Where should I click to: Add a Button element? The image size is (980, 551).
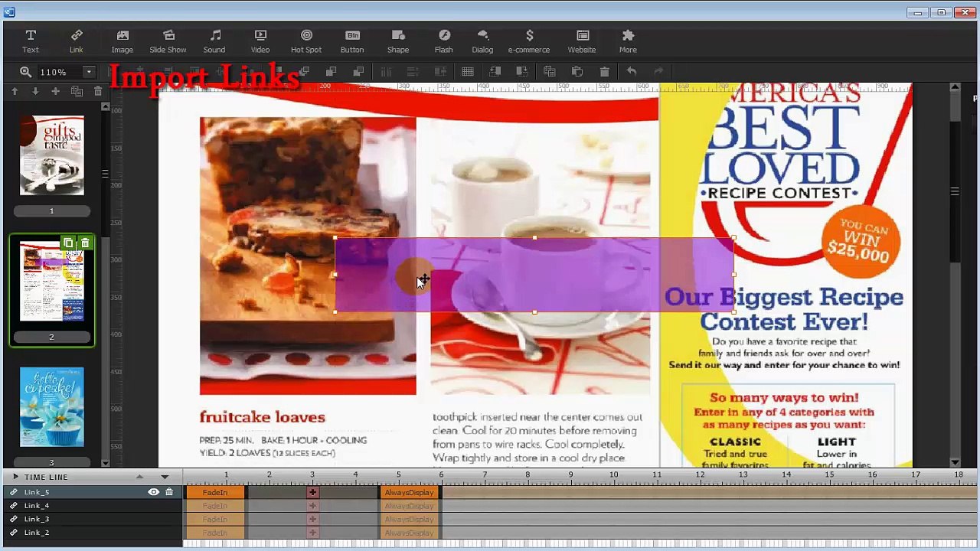[x=352, y=41]
